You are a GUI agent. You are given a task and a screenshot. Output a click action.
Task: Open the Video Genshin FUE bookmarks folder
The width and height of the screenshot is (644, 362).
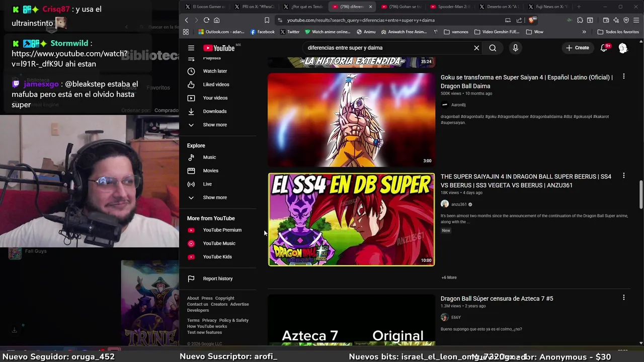pos(497,32)
